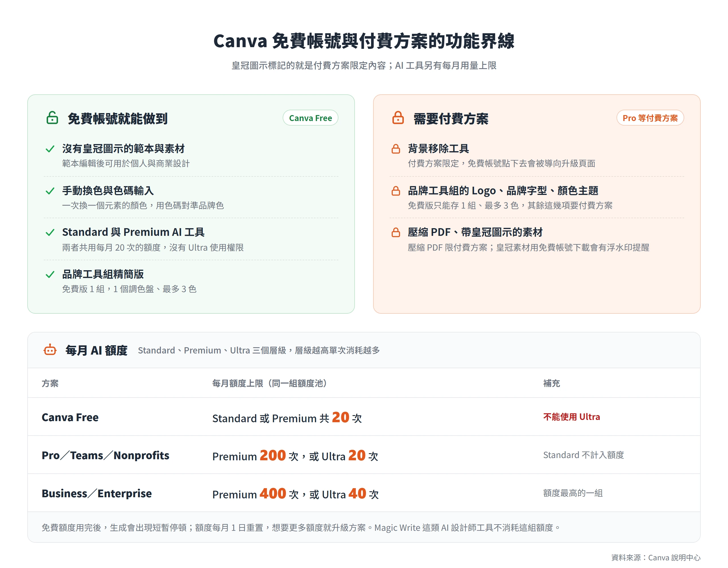Viewport: 728px width, 568px height.
Task: Click the checkmark beside Standard 與 Premium AI 工具
Action: [x=50, y=232]
